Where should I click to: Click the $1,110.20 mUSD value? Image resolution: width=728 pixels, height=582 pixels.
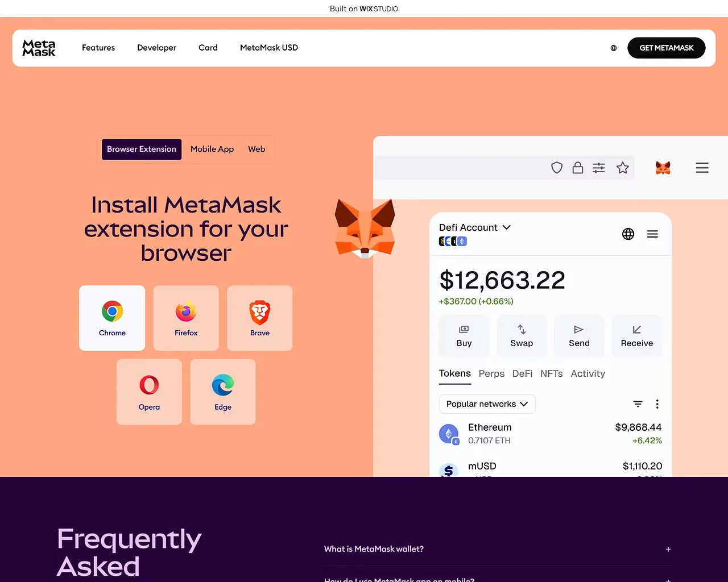pyautogui.click(x=642, y=466)
